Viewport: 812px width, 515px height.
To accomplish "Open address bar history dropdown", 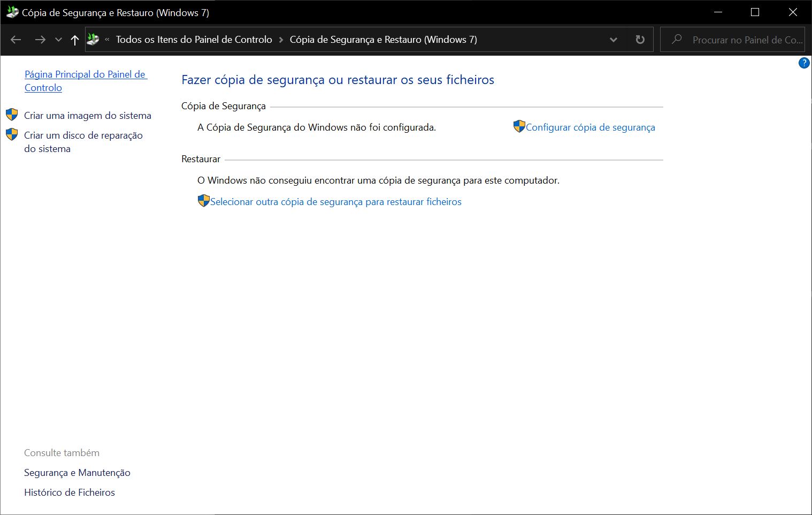I will pyautogui.click(x=614, y=40).
